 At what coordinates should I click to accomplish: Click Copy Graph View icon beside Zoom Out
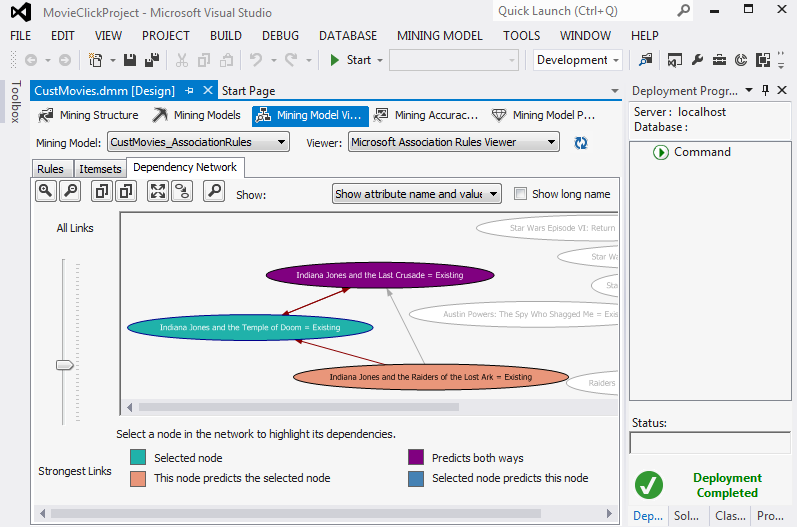[x=102, y=192]
